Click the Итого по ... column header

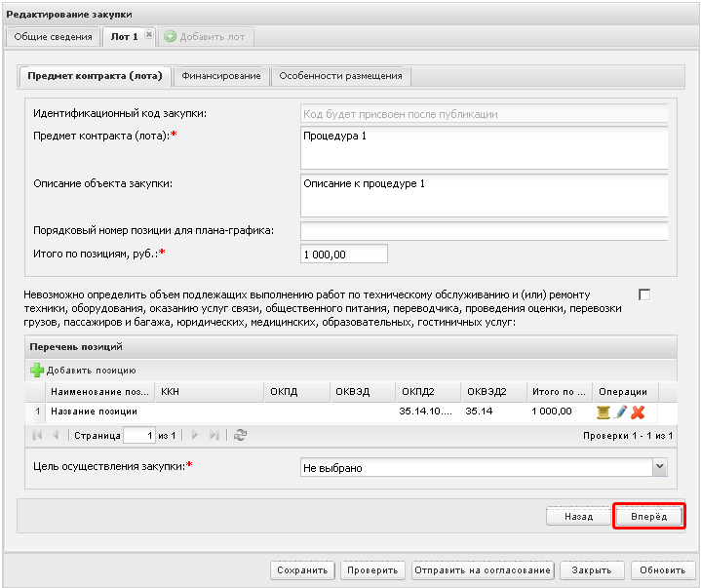click(560, 392)
